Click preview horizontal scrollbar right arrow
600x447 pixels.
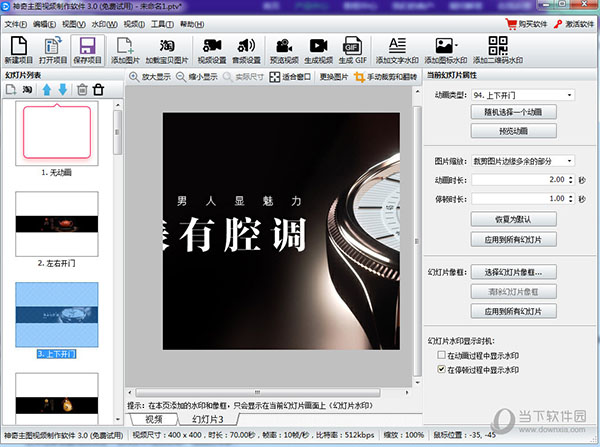[407, 392]
